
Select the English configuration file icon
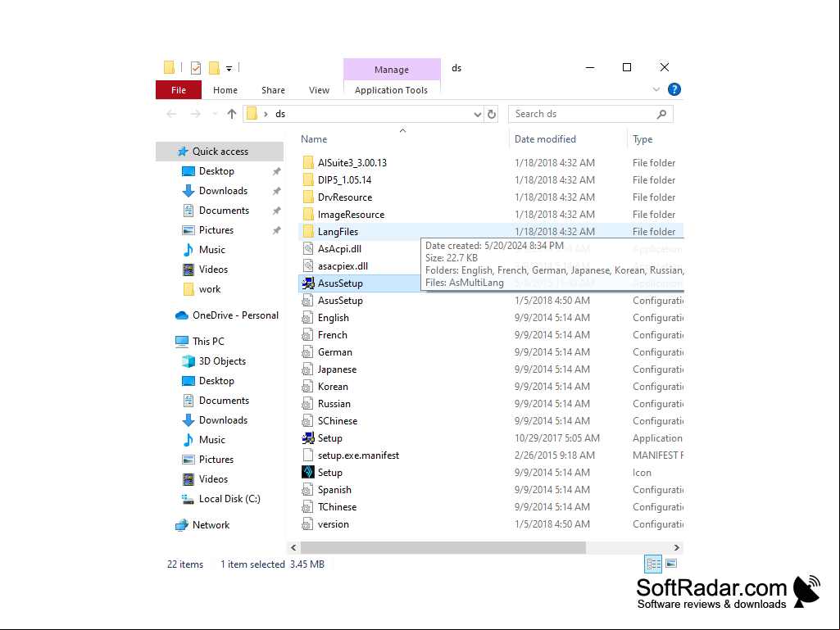308,318
